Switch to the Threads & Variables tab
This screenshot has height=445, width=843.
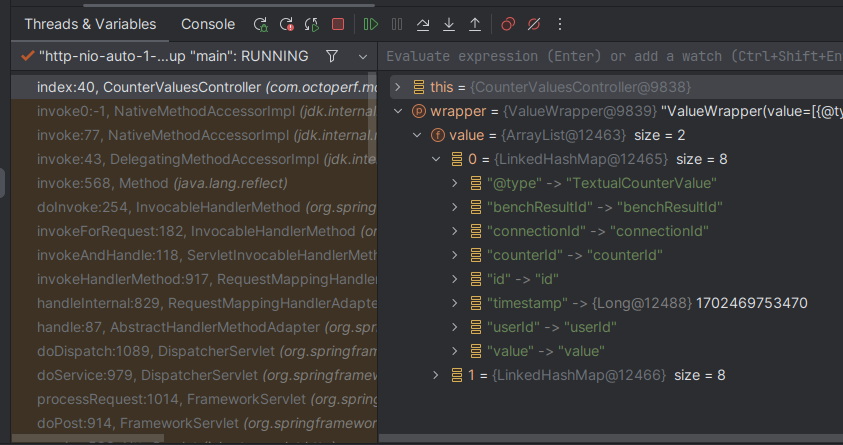click(90, 24)
